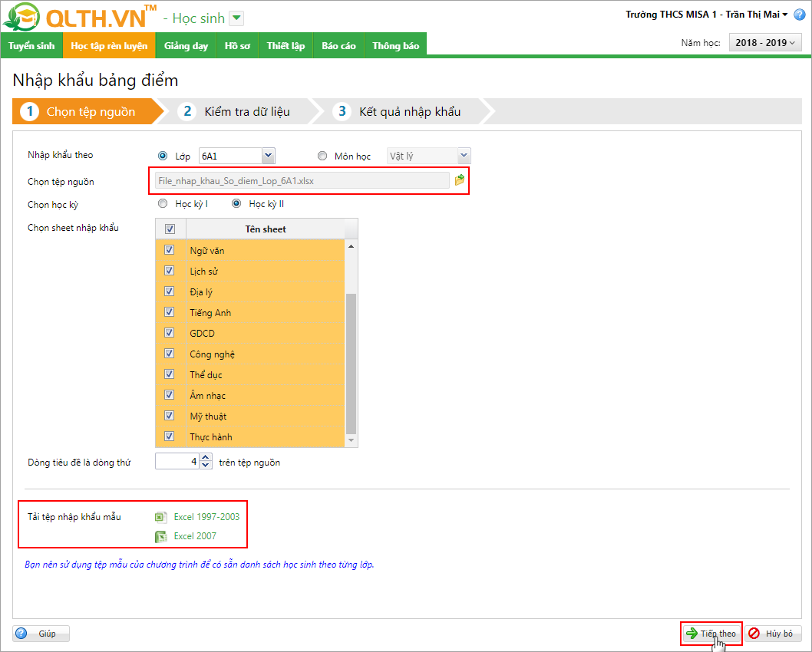Uncheck the Mỹ thuật sheet checkbox
Screen dimensions: 812x652
(x=170, y=416)
